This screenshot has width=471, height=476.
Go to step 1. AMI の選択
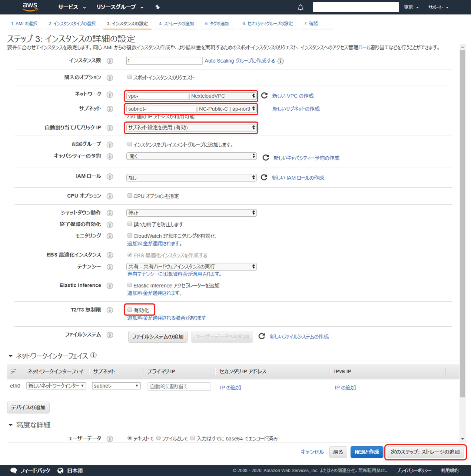tap(24, 23)
